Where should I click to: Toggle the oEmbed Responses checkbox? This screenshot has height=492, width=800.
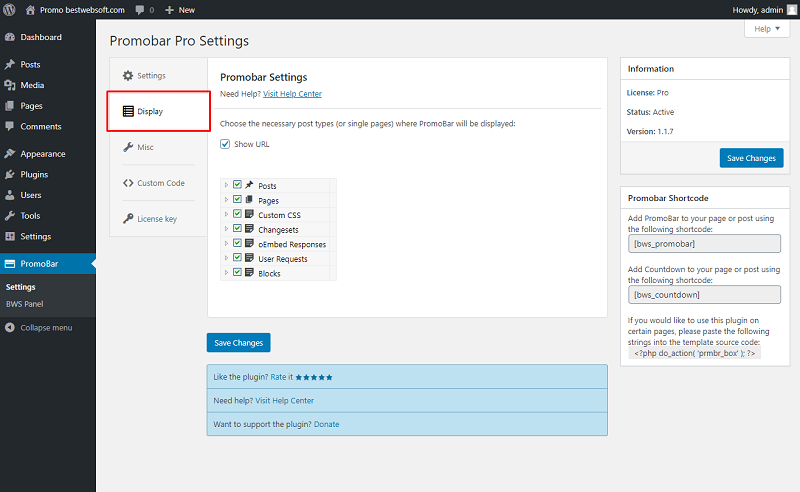coord(237,243)
